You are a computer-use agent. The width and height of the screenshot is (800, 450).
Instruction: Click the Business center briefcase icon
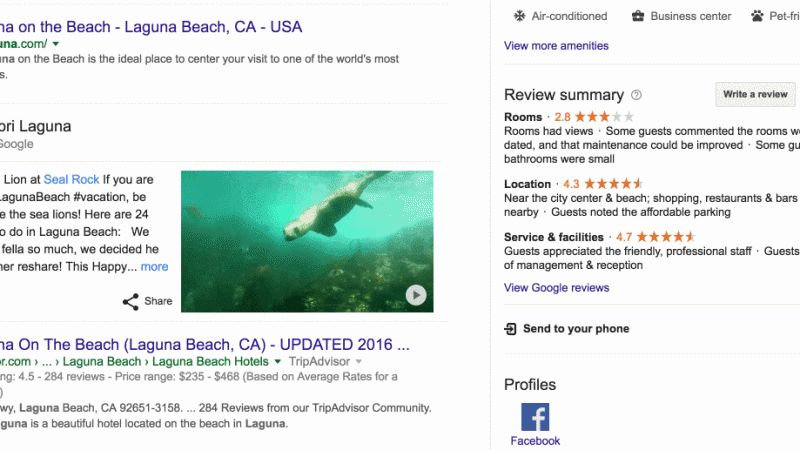637,16
